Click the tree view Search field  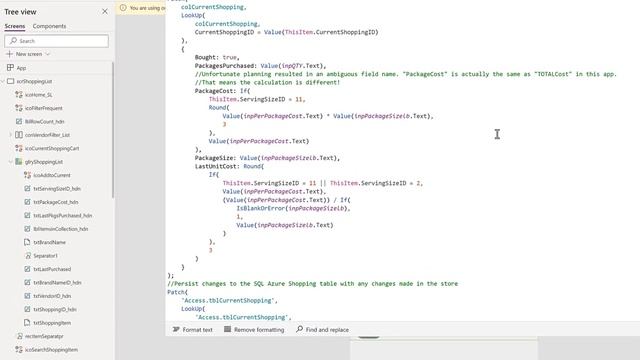57,41
